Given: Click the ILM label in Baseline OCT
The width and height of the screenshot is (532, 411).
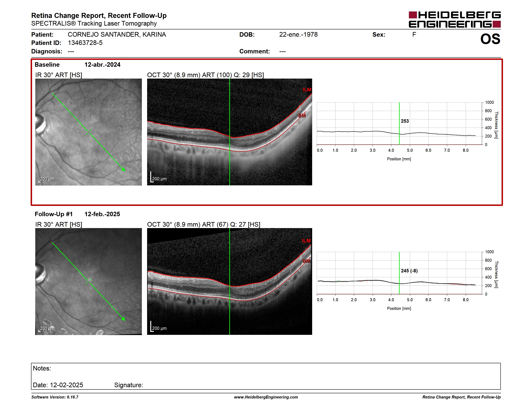Looking at the screenshot, I should tap(307, 90).
